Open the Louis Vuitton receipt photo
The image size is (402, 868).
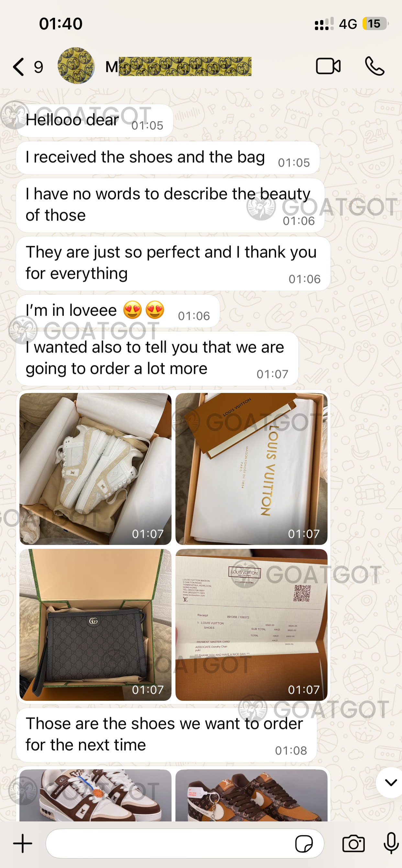tap(251, 625)
